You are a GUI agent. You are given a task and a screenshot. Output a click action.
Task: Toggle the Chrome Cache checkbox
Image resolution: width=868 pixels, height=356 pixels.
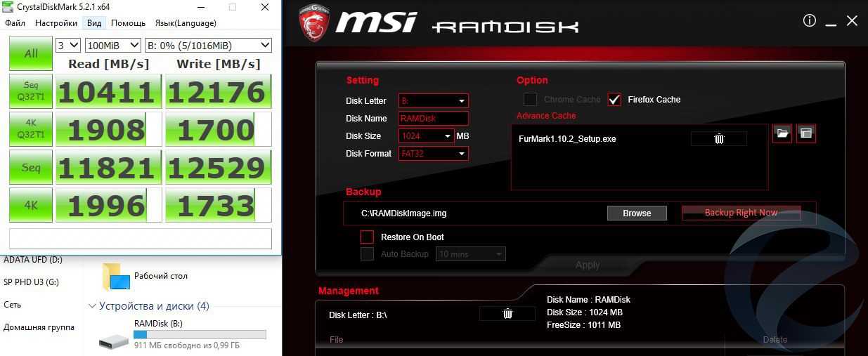click(530, 100)
